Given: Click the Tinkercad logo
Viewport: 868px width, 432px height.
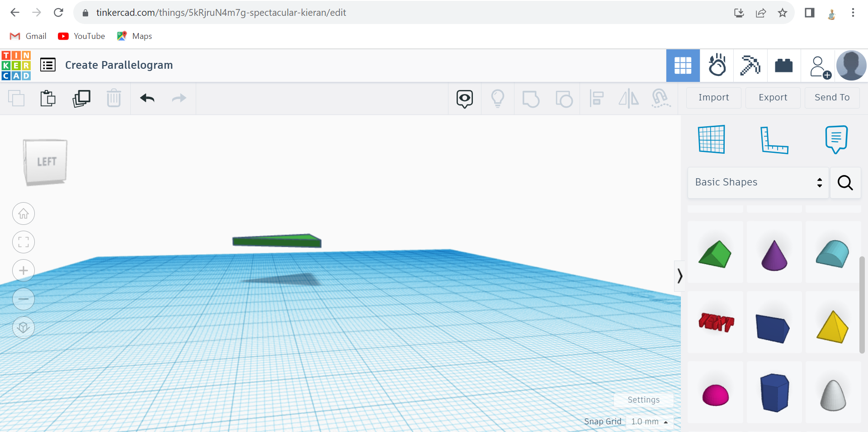Looking at the screenshot, I should click(16, 66).
